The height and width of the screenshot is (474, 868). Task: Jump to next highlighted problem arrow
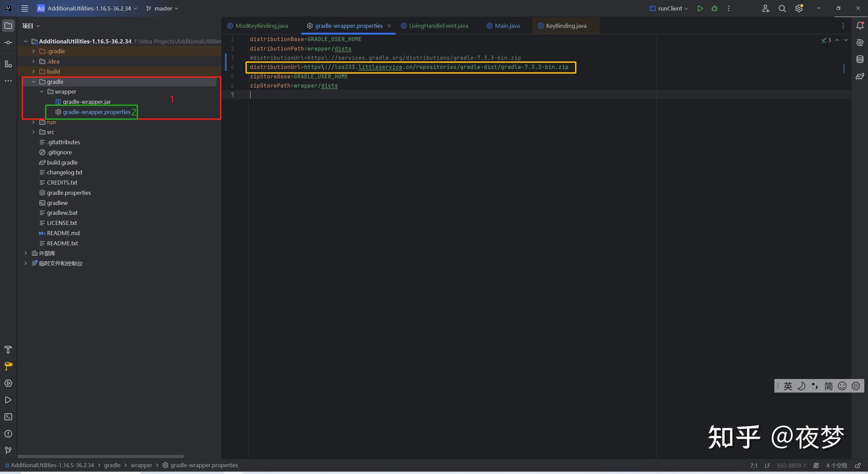846,40
